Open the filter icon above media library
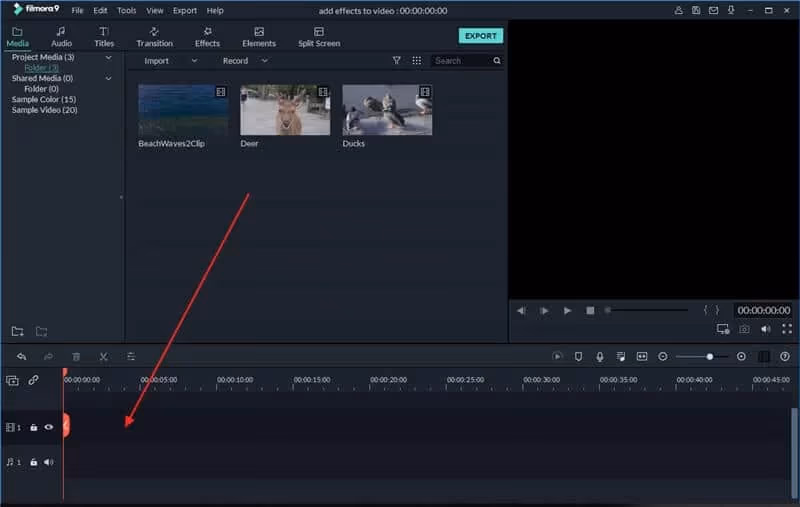Viewport: 800px width, 507px height. coord(397,61)
